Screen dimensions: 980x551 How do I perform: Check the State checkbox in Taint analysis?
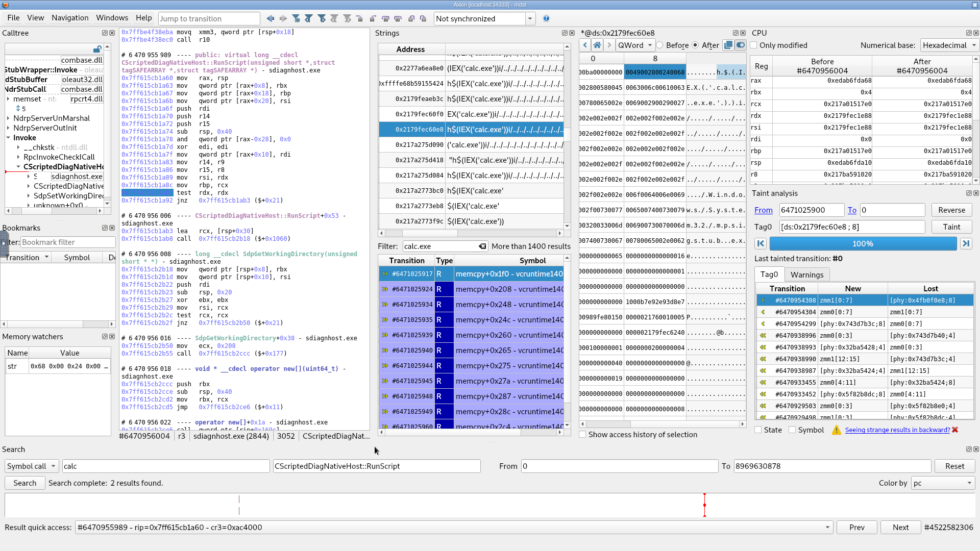[758, 430]
